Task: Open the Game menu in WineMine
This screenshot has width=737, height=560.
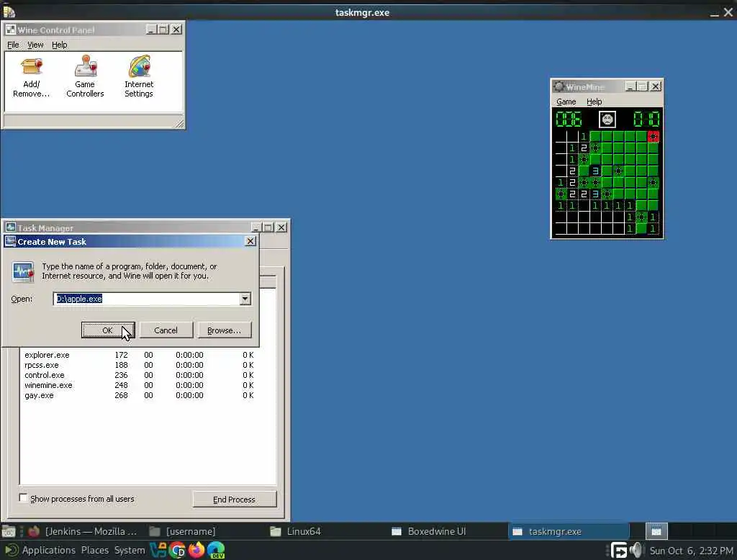Action: (566, 101)
